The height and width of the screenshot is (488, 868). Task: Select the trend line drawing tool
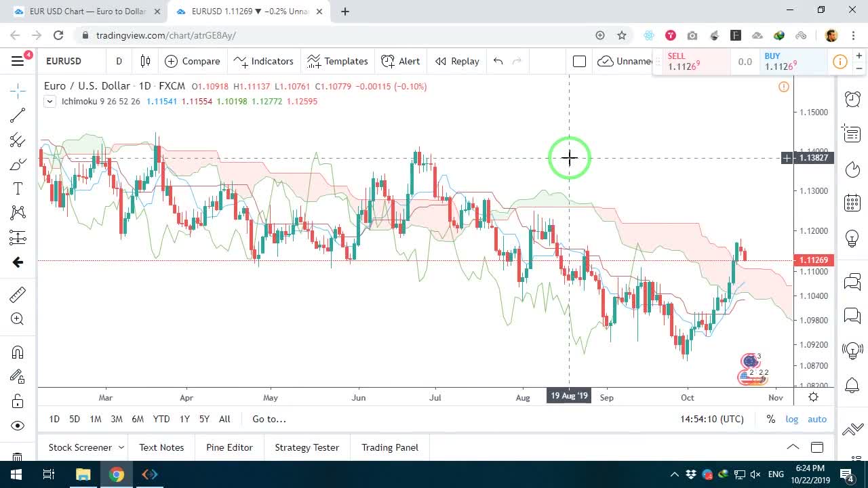click(x=18, y=115)
